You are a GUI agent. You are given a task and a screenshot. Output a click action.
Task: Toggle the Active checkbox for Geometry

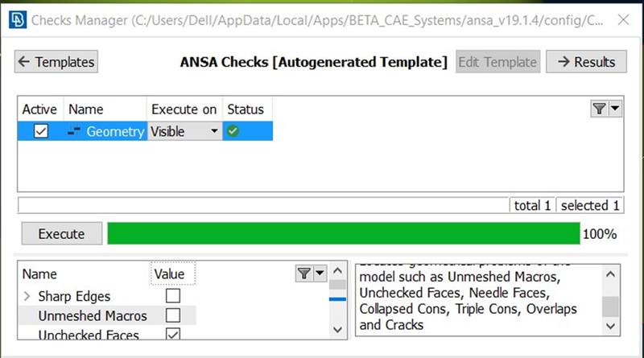(x=41, y=131)
